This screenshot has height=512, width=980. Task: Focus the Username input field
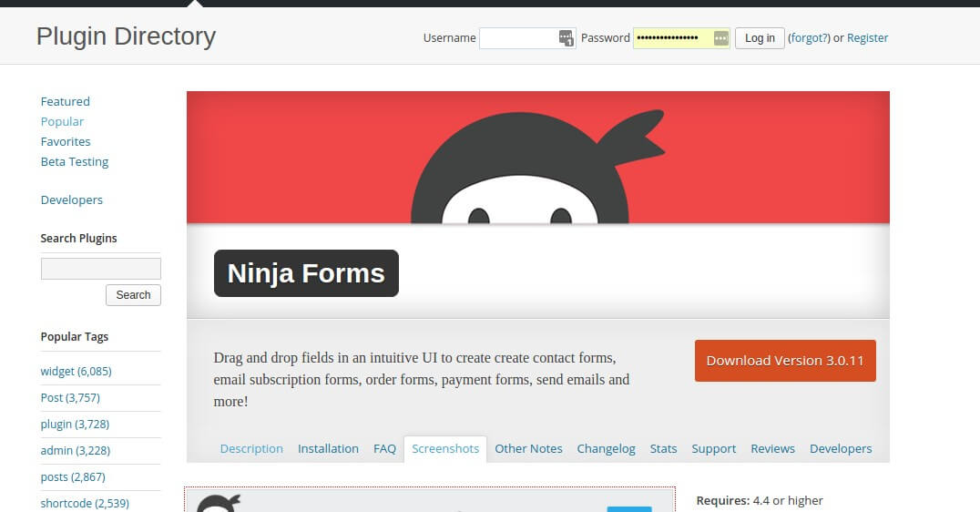(x=527, y=38)
